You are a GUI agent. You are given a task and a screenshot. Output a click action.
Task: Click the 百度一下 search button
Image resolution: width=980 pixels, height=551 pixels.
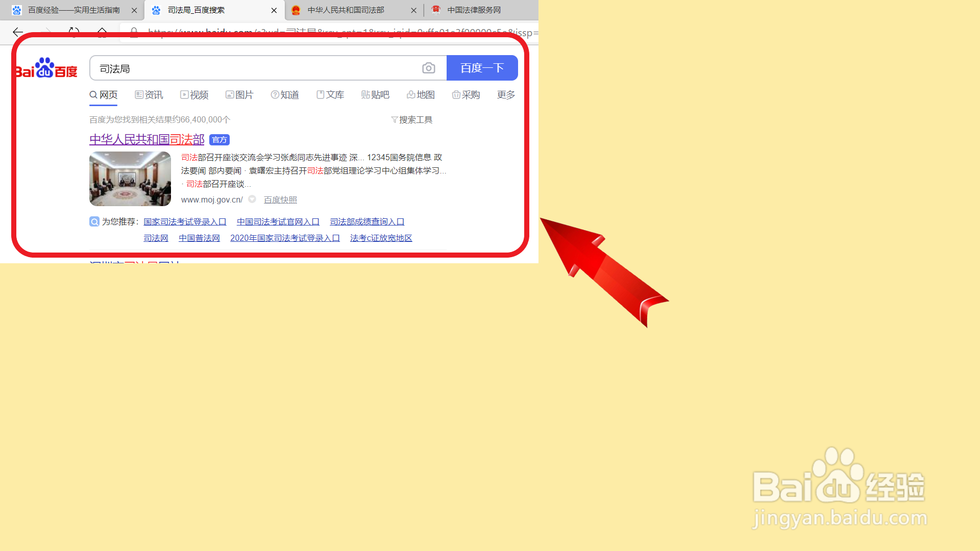point(482,68)
